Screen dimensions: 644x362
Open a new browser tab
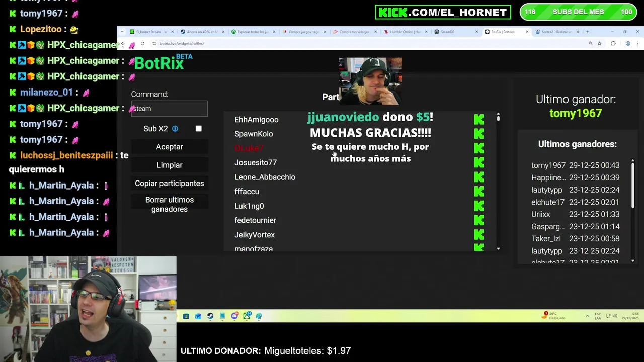(x=587, y=32)
